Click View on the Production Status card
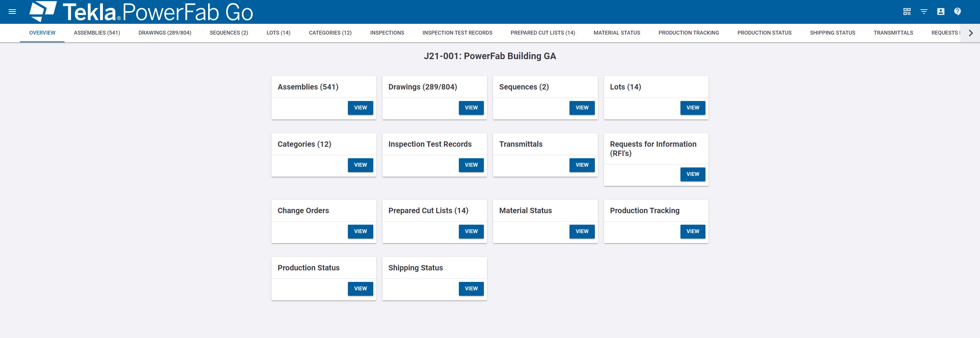This screenshot has width=980, height=338. (x=360, y=289)
